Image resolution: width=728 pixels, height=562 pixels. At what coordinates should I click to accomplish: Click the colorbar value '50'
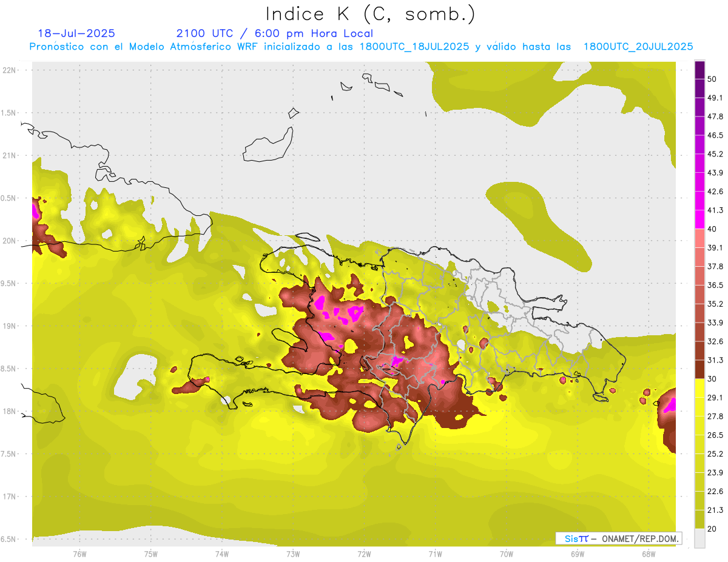coord(712,79)
